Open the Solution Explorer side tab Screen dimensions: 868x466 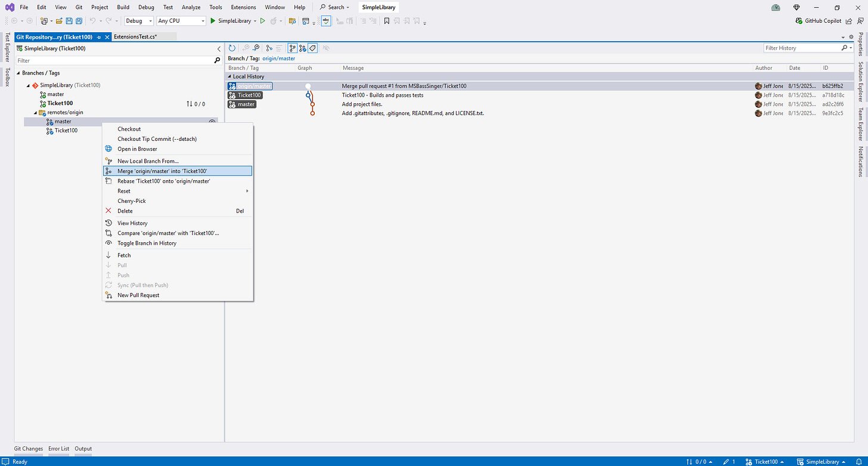point(861,82)
